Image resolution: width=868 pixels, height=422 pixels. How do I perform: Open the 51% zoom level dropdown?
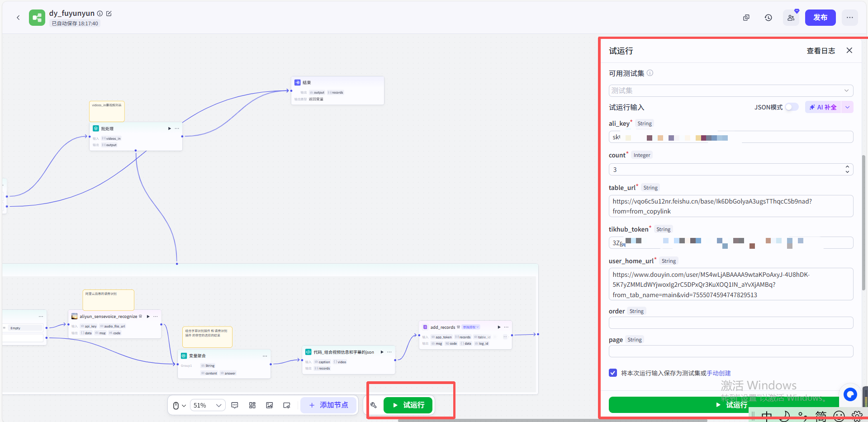[207, 405]
